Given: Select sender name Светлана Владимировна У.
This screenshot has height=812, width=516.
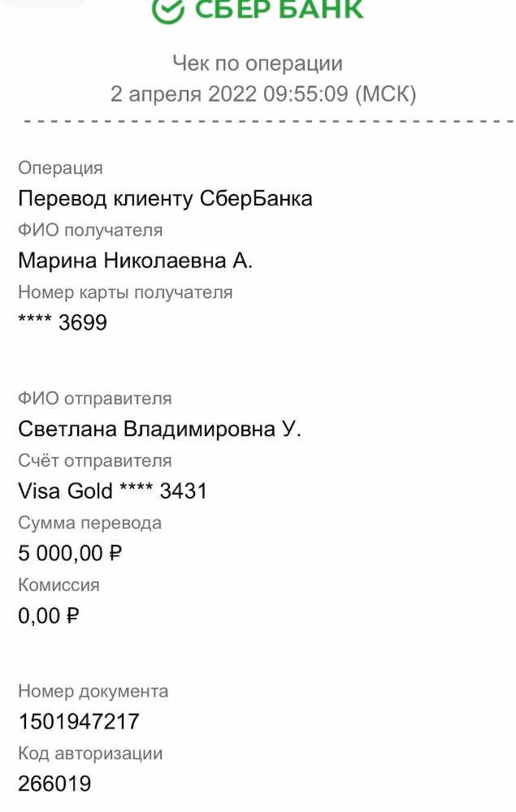Looking at the screenshot, I should [159, 430].
